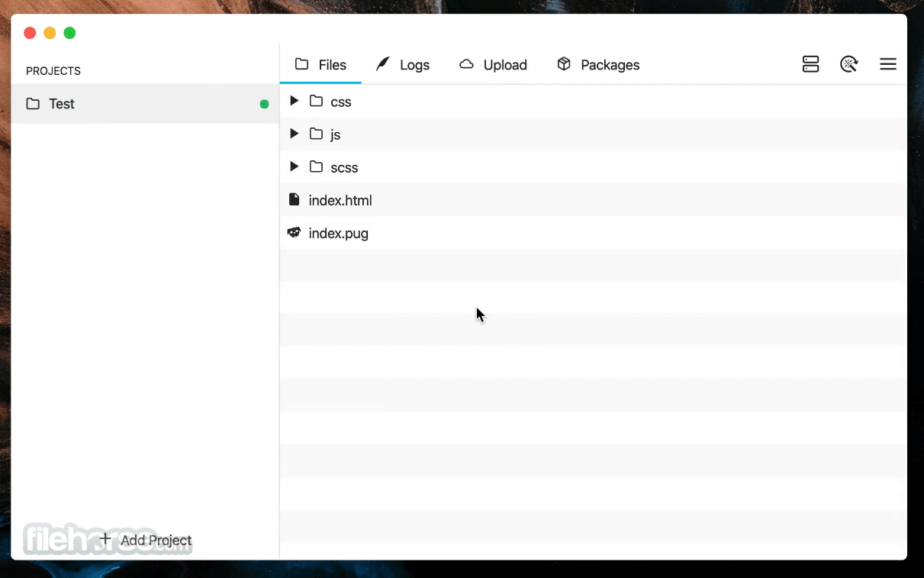Close the window with red button
The width and height of the screenshot is (924, 578).
30,33
